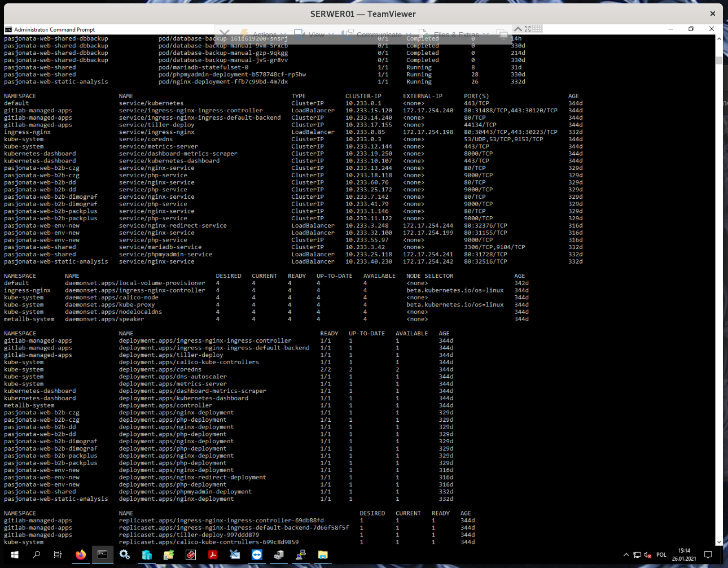
Task: Click the text daemonset.apps/speaker
Action: point(104,319)
